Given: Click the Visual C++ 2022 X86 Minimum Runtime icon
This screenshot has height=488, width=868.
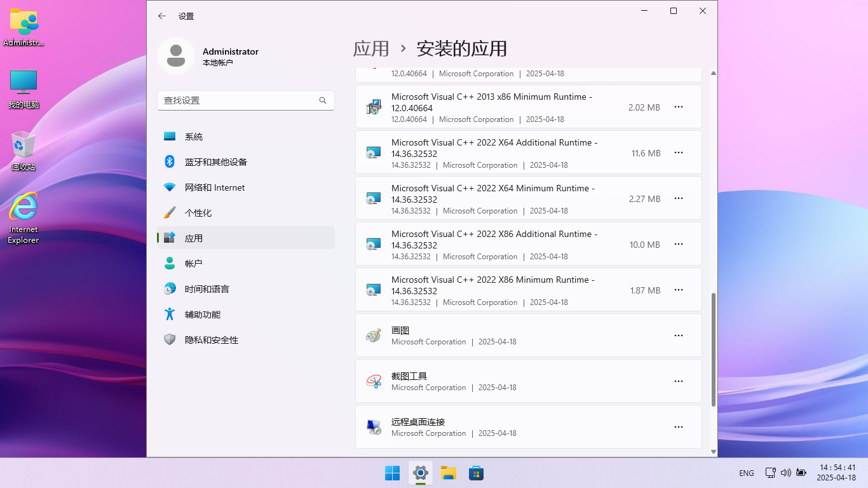Looking at the screenshot, I should [374, 290].
